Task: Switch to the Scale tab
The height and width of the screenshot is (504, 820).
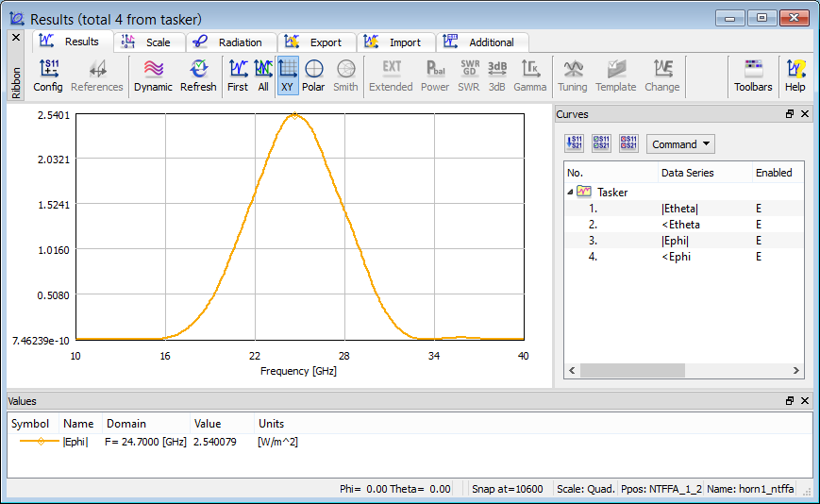Action: pyautogui.click(x=149, y=42)
